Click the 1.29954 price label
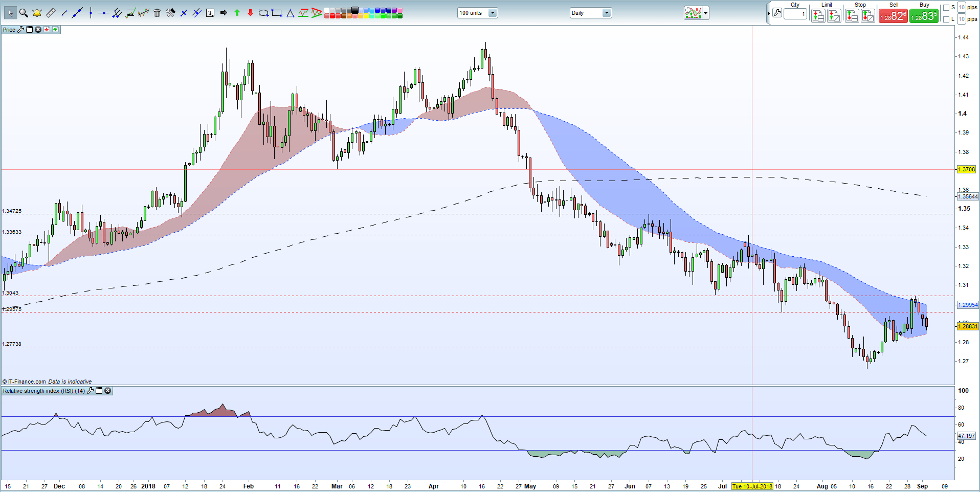The height and width of the screenshot is (492, 980). point(968,305)
